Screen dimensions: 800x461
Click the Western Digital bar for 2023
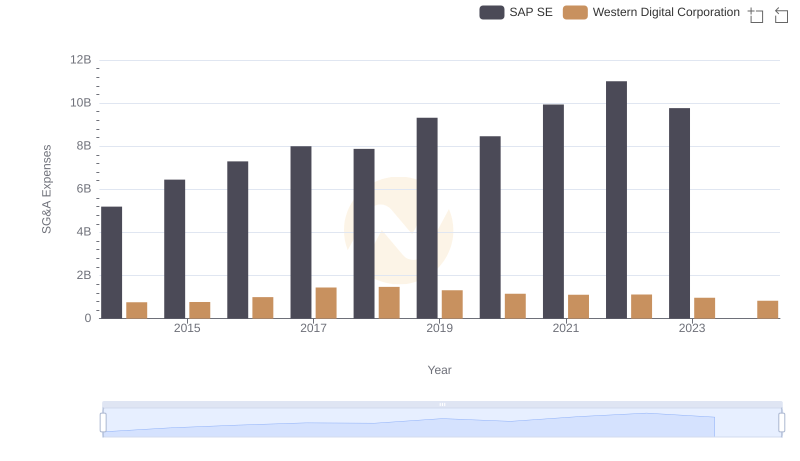pos(705,308)
